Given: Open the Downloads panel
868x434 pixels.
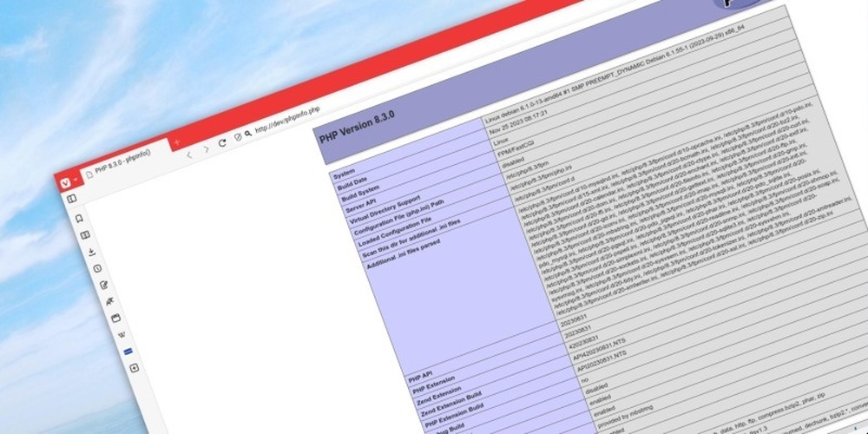Looking at the screenshot, I should (x=91, y=252).
